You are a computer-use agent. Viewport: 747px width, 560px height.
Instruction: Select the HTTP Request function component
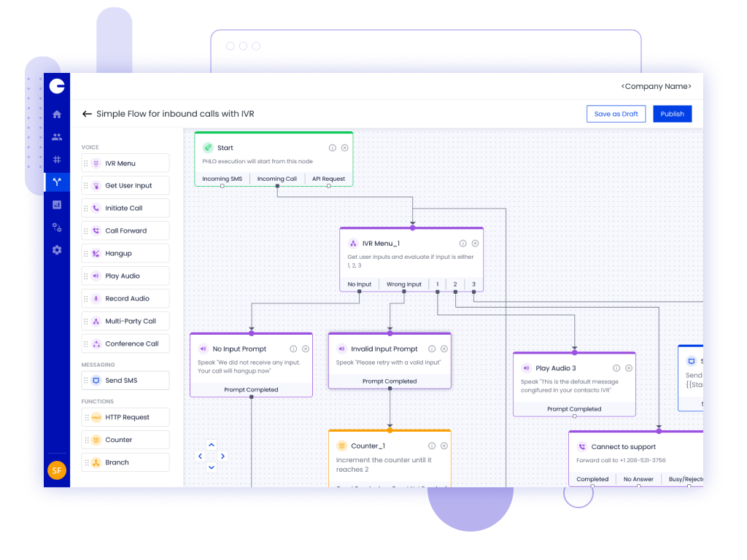[x=127, y=417]
